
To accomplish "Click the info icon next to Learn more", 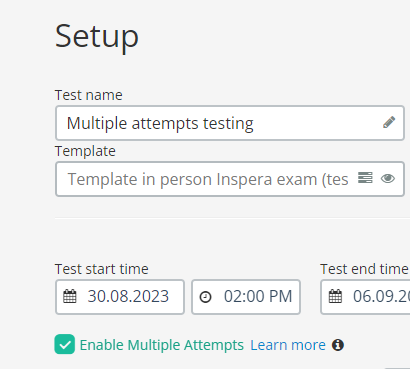I will point(338,345).
